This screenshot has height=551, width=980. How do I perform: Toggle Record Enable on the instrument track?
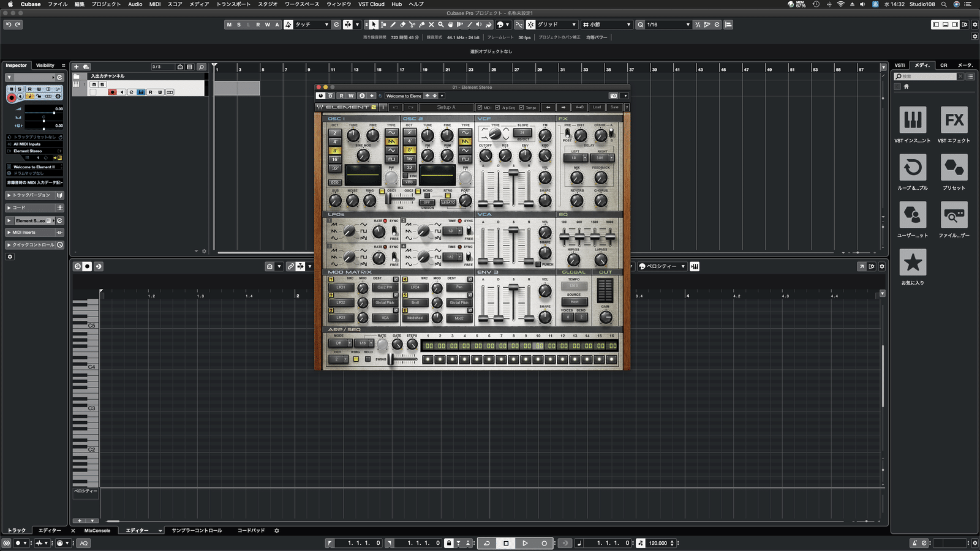point(112,92)
